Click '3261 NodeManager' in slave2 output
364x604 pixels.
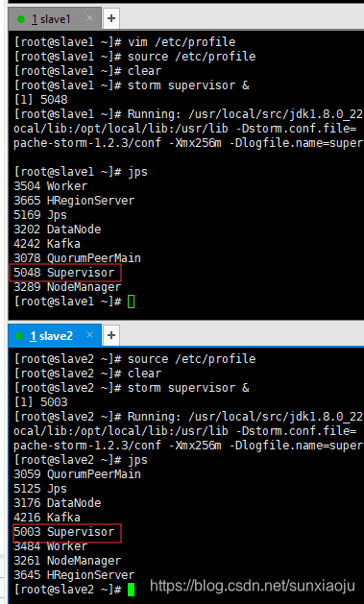[67, 561]
